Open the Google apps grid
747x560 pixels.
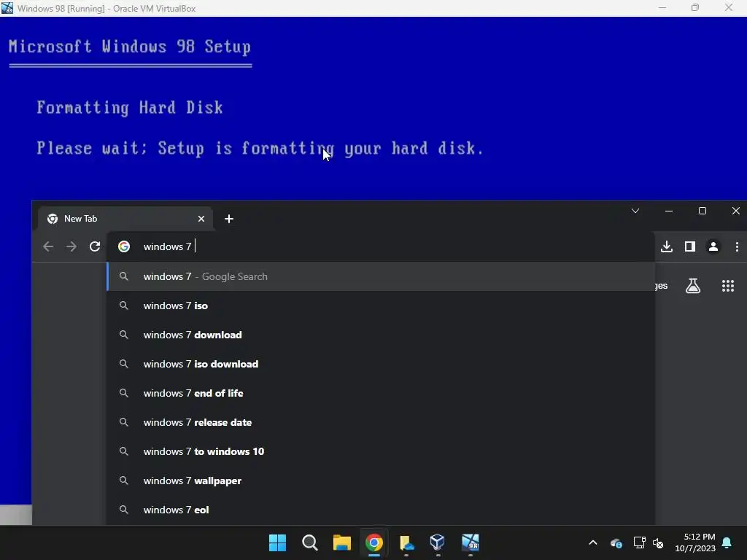click(728, 286)
